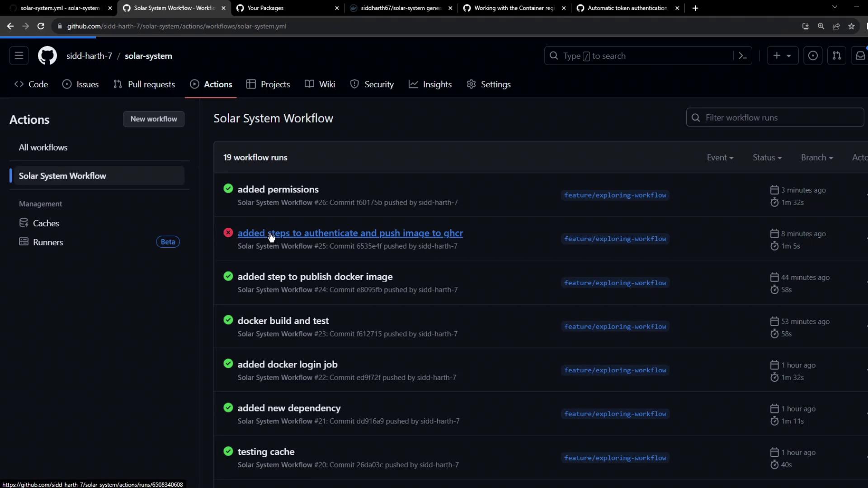The width and height of the screenshot is (868, 488).
Task: Bookmark this page with the star icon
Action: pyautogui.click(x=851, y=26)
